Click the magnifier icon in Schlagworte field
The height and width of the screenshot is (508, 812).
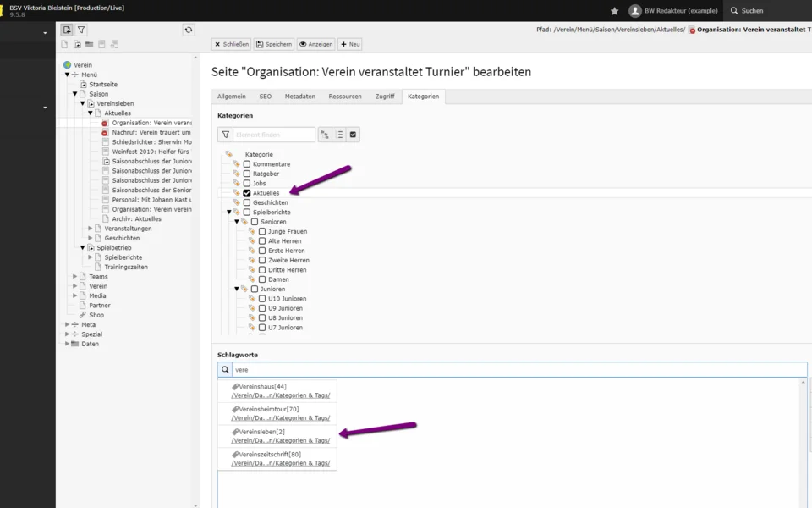[225, 370]
